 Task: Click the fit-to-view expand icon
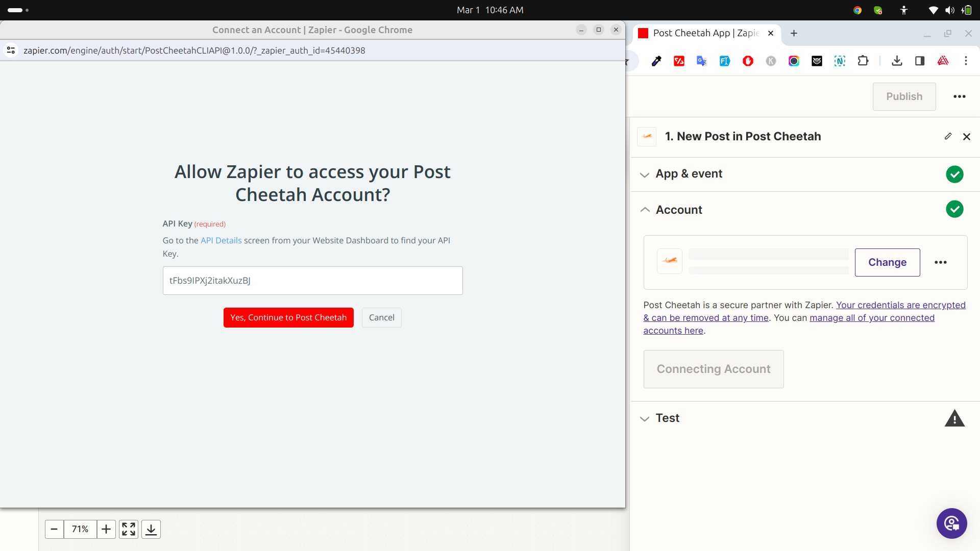(129, 530)
